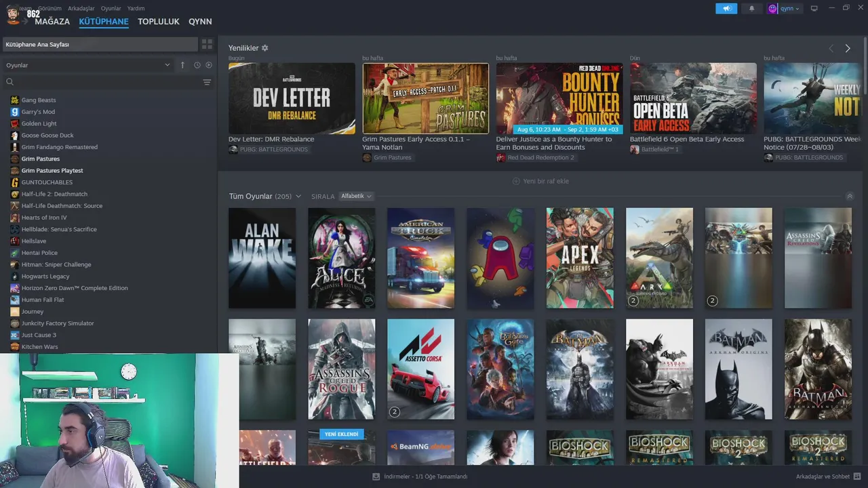Click Kitchen Wars game icon
Image resolution: width=868 pixels, height=488 pixels.
pyautogui.click(x=15, y=347)
